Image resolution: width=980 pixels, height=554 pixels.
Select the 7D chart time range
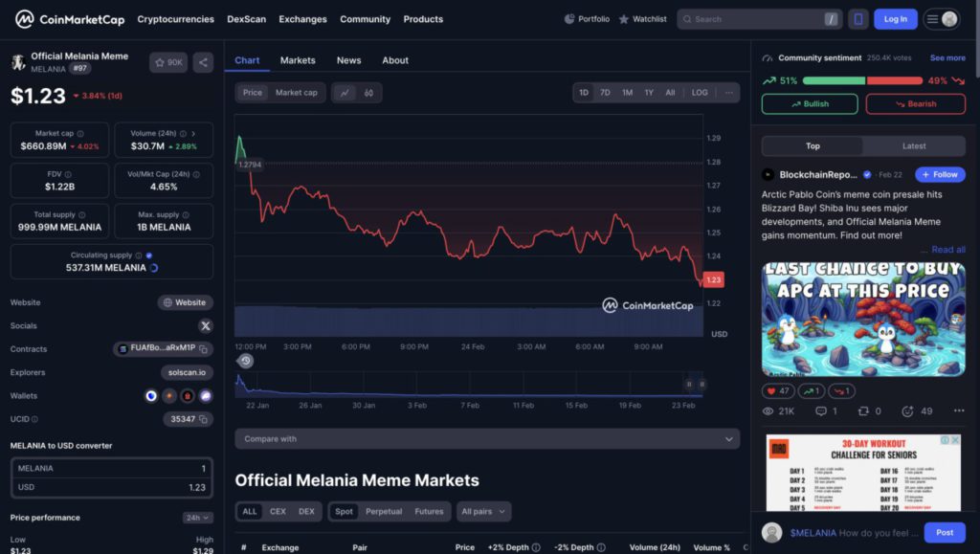pyautogui.click(x=605, y=93)
